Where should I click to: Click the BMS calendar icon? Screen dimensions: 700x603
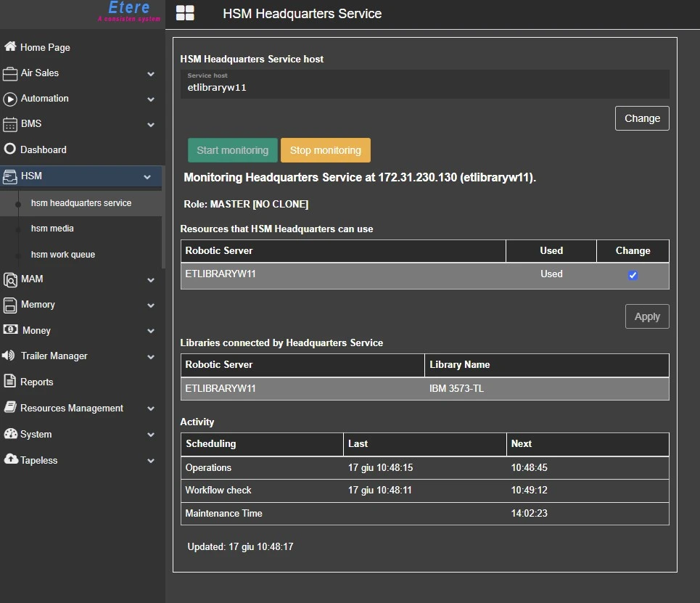(10, 124)
